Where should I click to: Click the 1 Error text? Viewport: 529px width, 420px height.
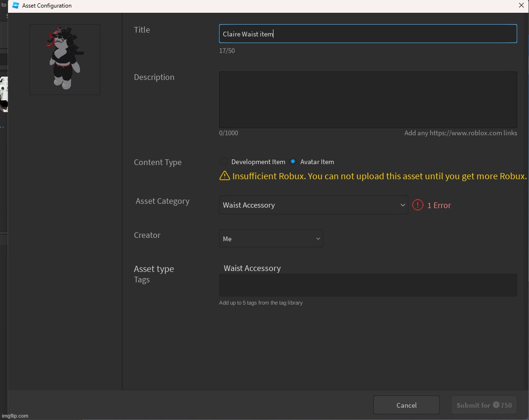click(439, 205)
